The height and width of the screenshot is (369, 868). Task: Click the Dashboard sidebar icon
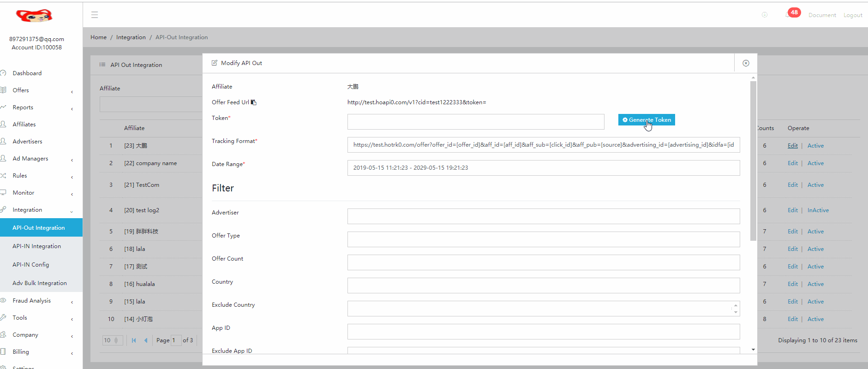(3, 73)
